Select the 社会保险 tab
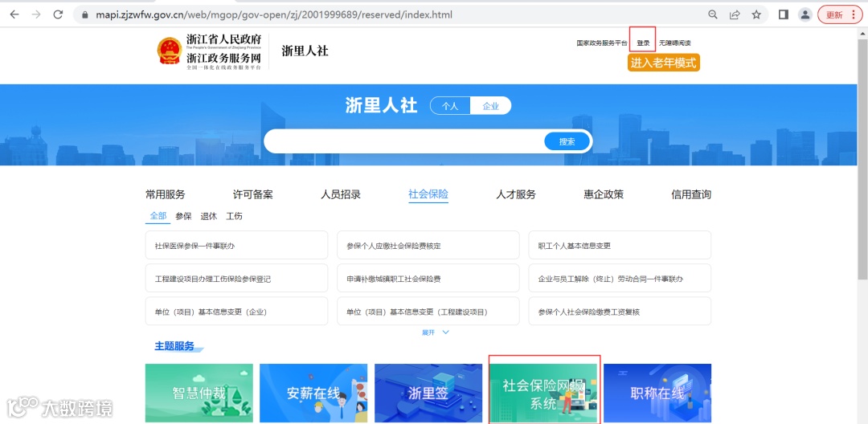The height and width of the screenshot is (424, 868). tap(428, 194)
